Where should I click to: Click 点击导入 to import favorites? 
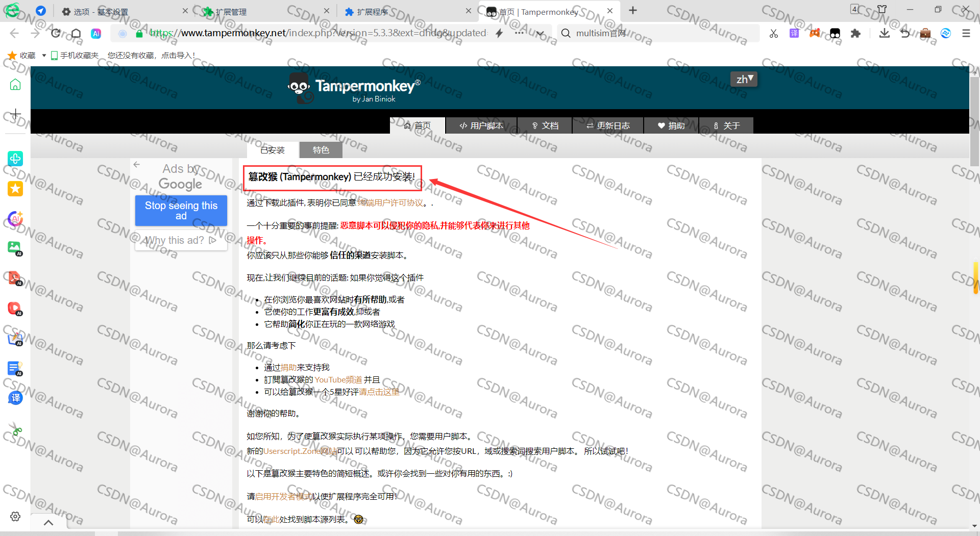(178, 55)
